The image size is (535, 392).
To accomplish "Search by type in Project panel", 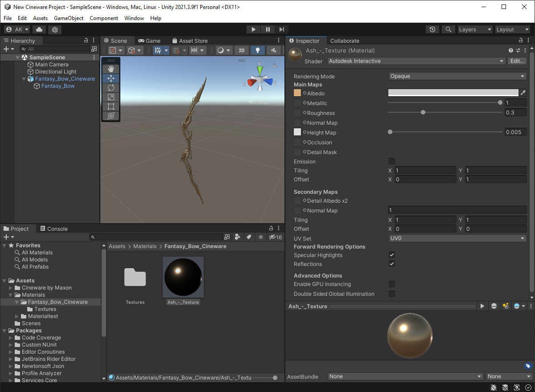I will pyautogui.click(x=238, y=237).
